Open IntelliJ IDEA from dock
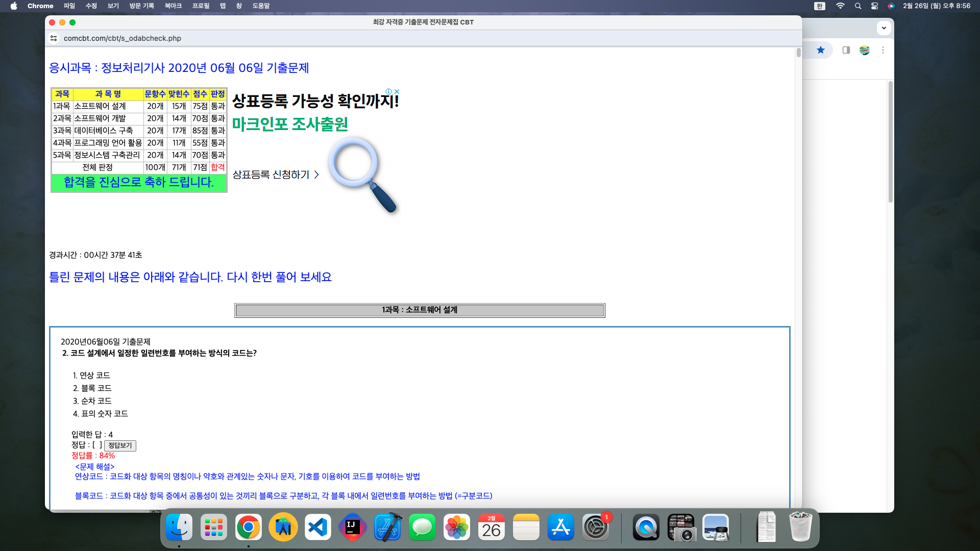Viewport: 980px width, 551px height. point(352,528)
